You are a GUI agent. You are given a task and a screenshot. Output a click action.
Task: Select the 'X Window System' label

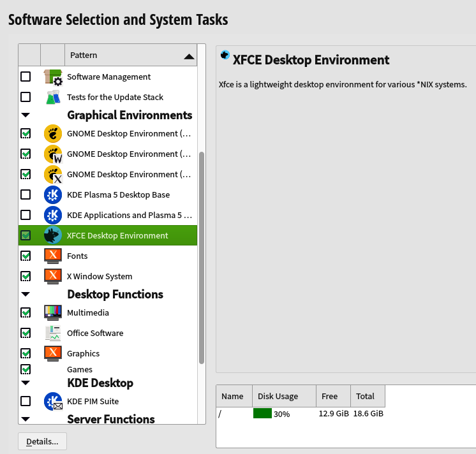click(100, 276)
